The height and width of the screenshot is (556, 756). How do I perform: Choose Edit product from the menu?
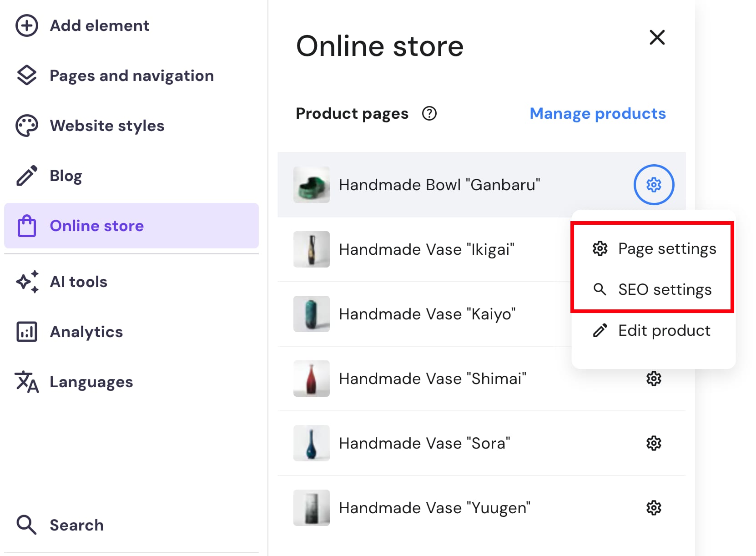point(664,330)
